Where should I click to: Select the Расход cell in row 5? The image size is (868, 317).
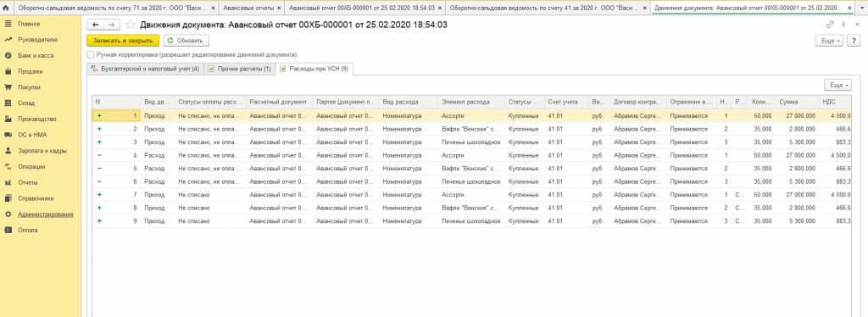pyautogui.click(x=158, y=169)
